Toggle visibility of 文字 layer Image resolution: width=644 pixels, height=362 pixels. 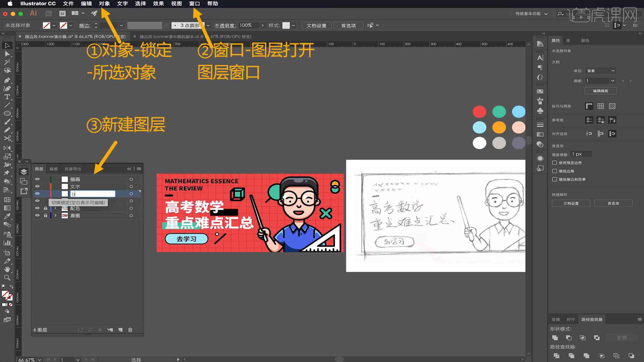[37, 186]
